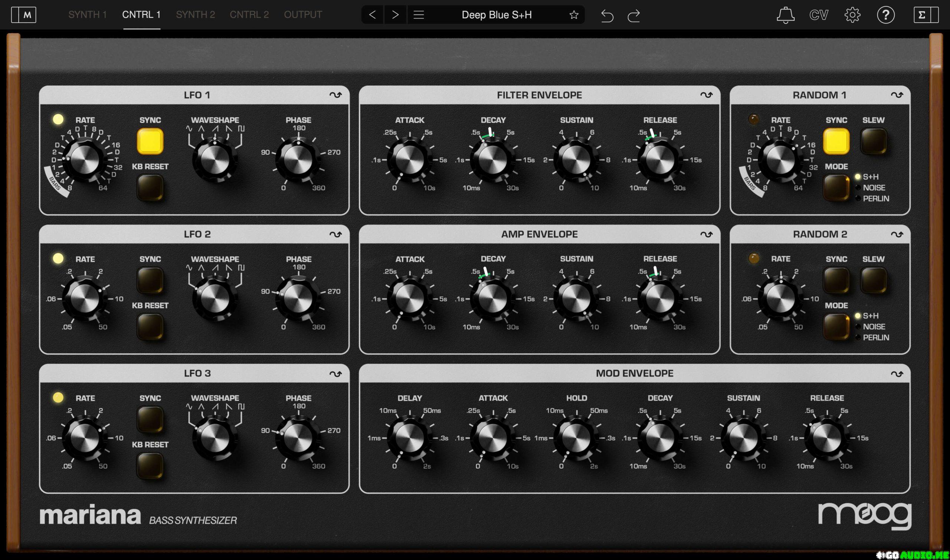Cycle Random 1 MODE button

[836, 187]
